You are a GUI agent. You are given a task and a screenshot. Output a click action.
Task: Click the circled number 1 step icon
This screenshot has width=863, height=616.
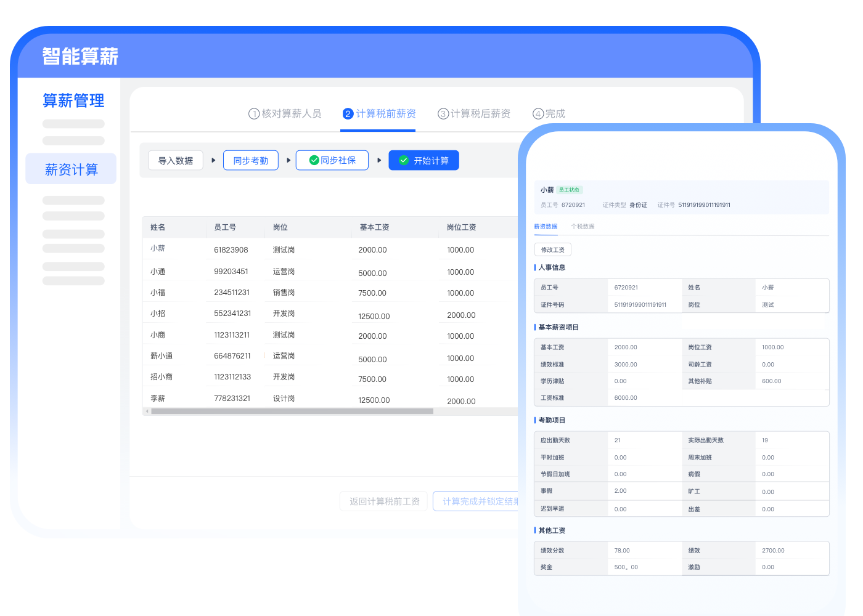pyautogui.click(x=253, y=114)
